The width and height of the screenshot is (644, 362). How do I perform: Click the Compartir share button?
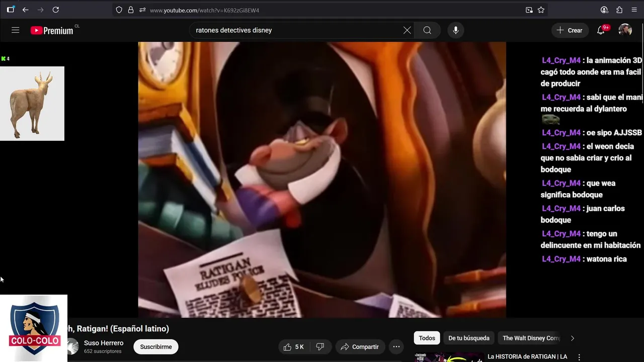tap(360, 347)
